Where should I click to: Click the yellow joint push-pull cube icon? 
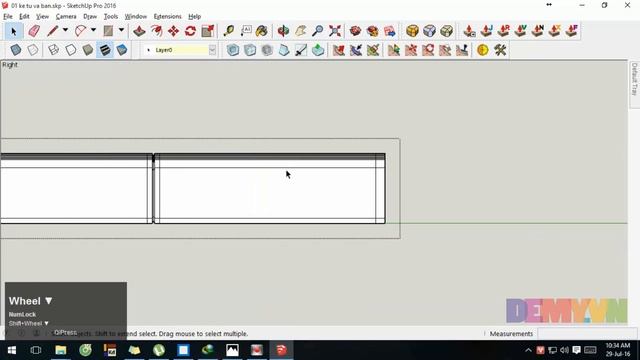click(412, 31)
